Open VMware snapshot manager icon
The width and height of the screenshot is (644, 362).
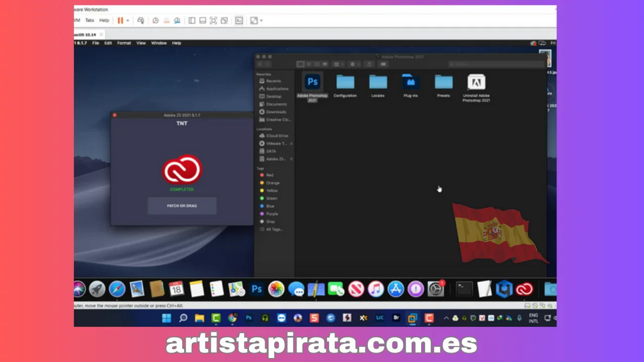click(177, 21)
